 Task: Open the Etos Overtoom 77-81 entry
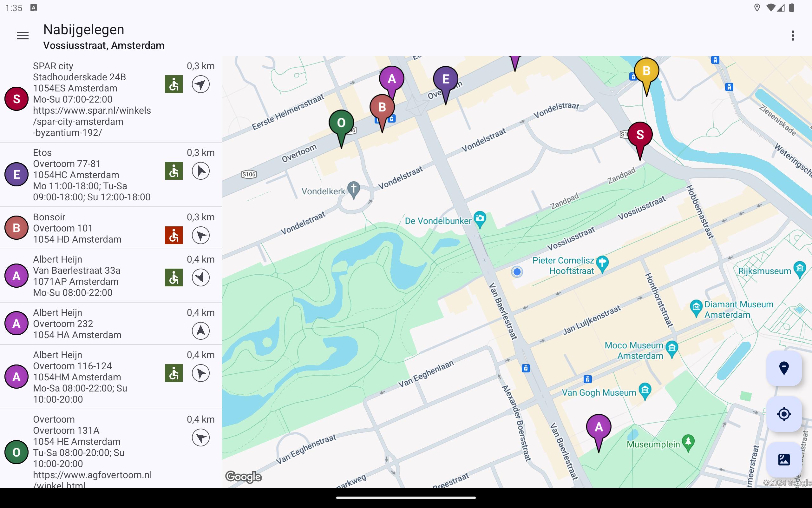[x=111, y=175]
